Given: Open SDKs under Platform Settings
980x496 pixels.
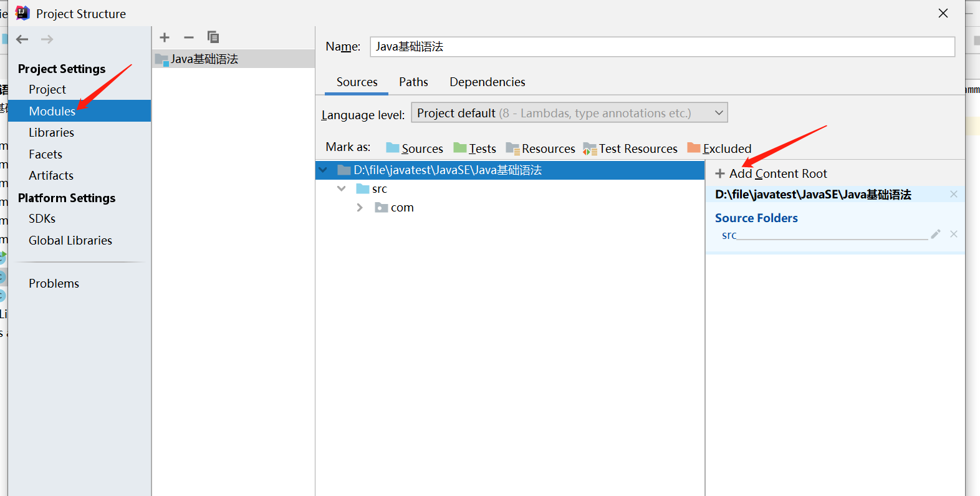Looking at the screenshot, I should [42, 218].
